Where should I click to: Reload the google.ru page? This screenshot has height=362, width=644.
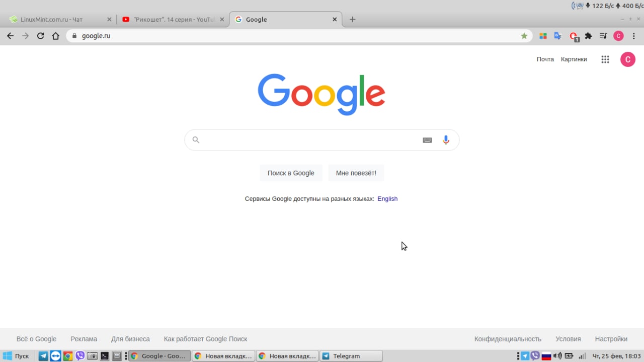click(x=41, y=36)
